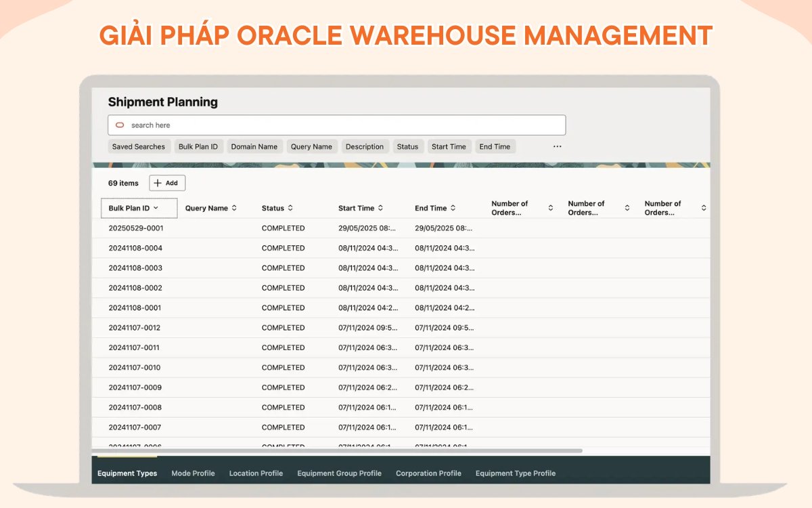
Task: Click the search here input field
Action: (336, 125)
